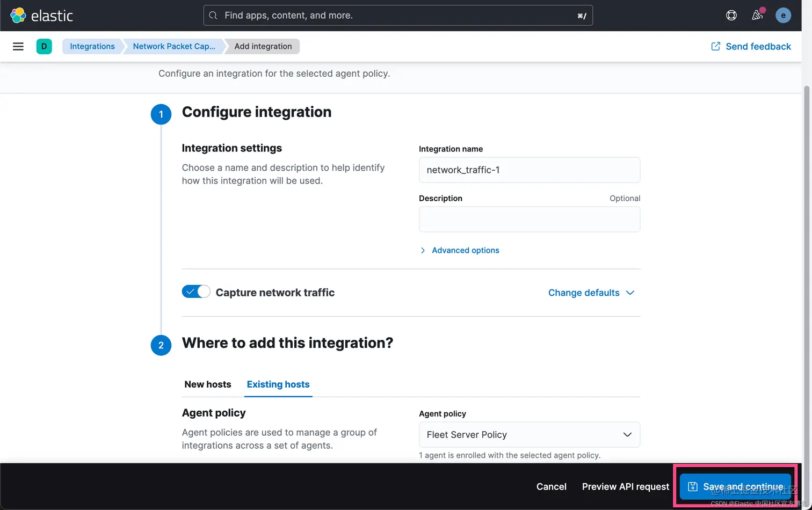Viewport: 812px width, 510px height.
Task: Select the Existing hosts tab
Action: [x=278, y=384]
